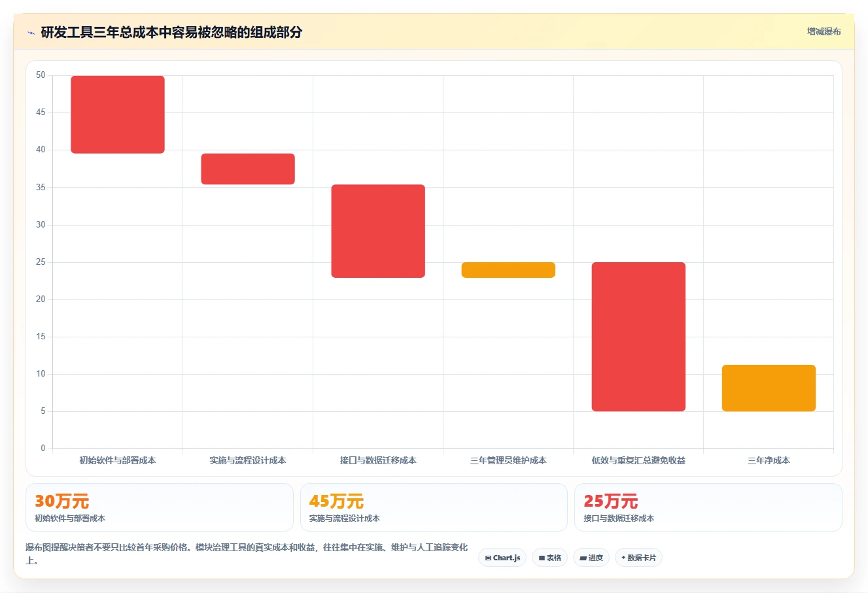Viewport: 868px width, 593px height.
Task: Click x-axis label 三年净成本
Action: 769,460
